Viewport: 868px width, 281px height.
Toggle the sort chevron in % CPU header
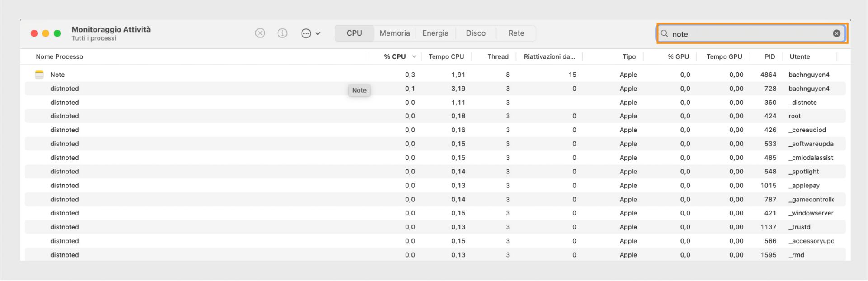point(414,56)
